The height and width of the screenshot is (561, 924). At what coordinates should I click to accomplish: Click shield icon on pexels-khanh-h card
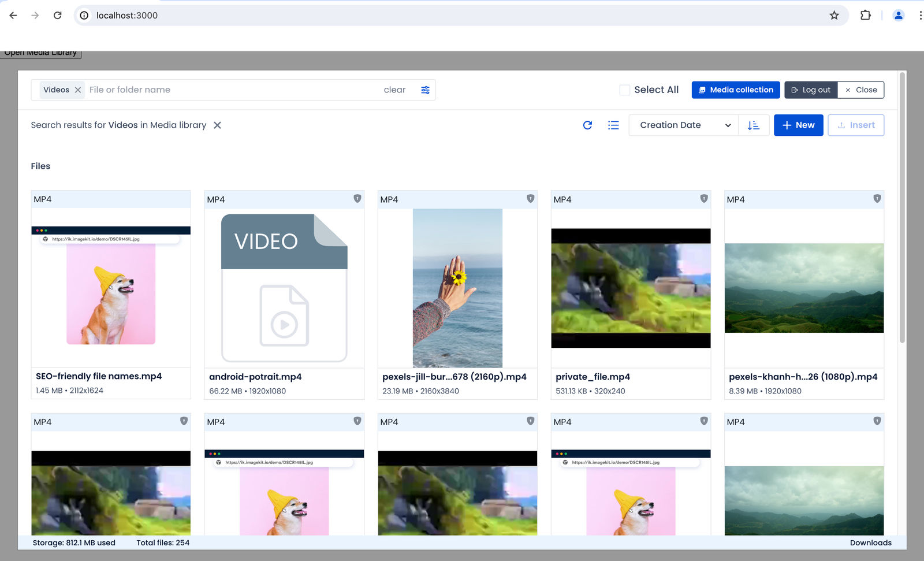click(877, 199)
